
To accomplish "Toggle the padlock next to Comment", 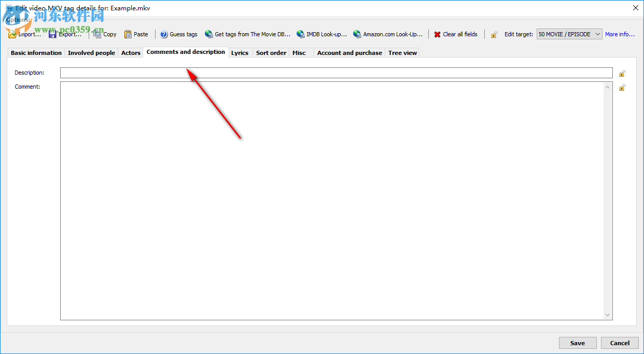I will pos(622,87).
